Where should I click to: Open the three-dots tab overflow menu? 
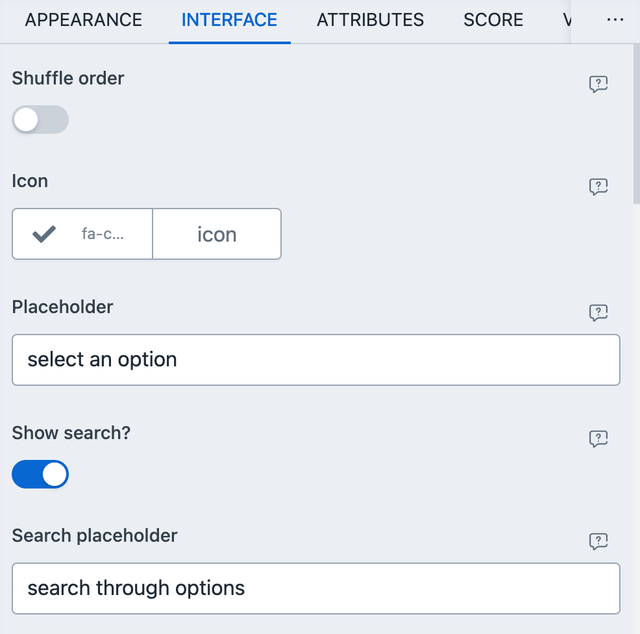(x=615, y=20)
